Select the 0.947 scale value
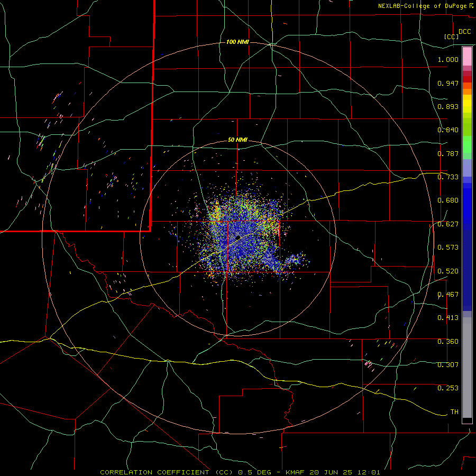 [x=448, y=83]
